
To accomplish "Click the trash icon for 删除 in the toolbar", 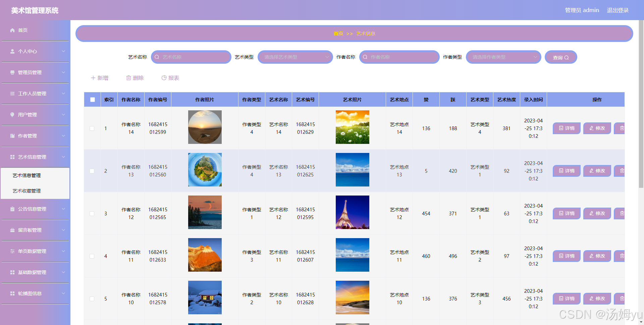I will point(128,78).
